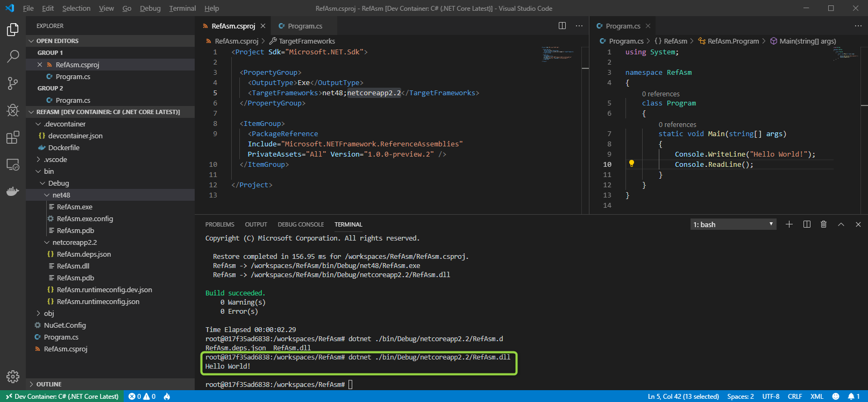The image size is (868, 402).
Task: Close RefAsm.csproj in Open Editors list
Action: pos(40,65)
